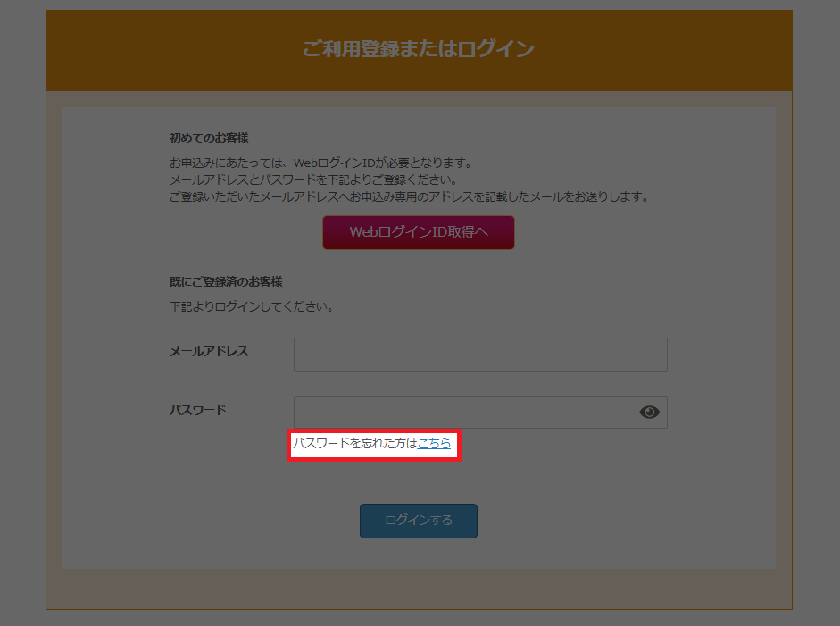Click the empty panel area below ログインする
The image size is (840, 626).
click(418, 554)
